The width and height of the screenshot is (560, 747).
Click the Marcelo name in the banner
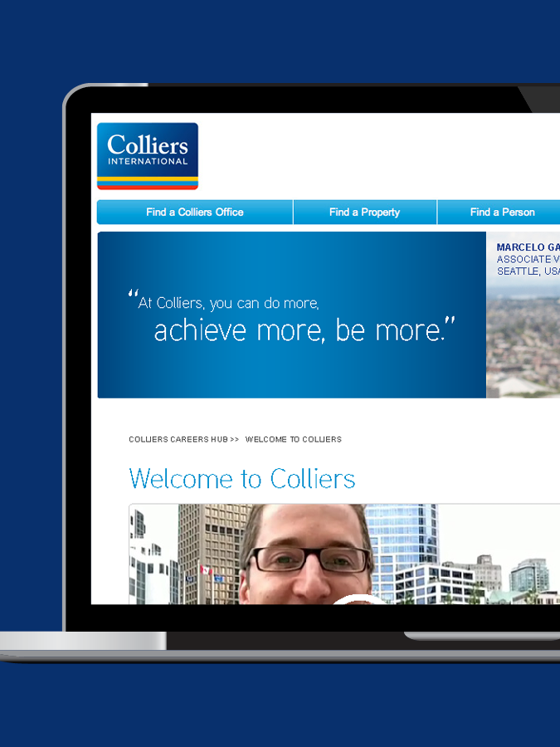coord(528,247)
